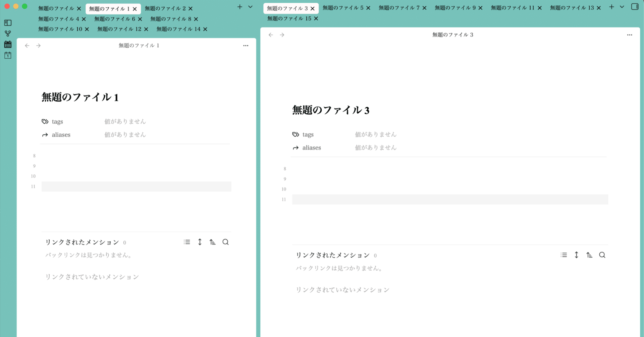
Task: Open more options for 無題のファイル 1
Action: pos(246,46)
